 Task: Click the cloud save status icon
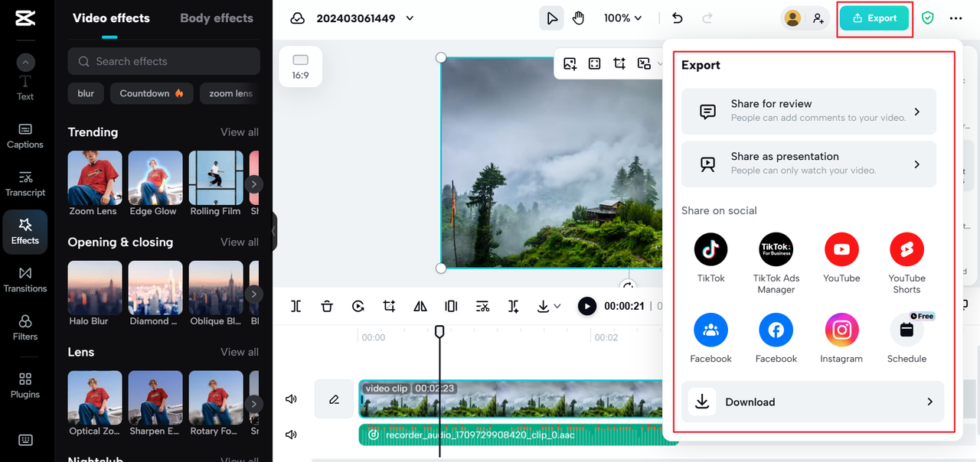click(298, 18)
